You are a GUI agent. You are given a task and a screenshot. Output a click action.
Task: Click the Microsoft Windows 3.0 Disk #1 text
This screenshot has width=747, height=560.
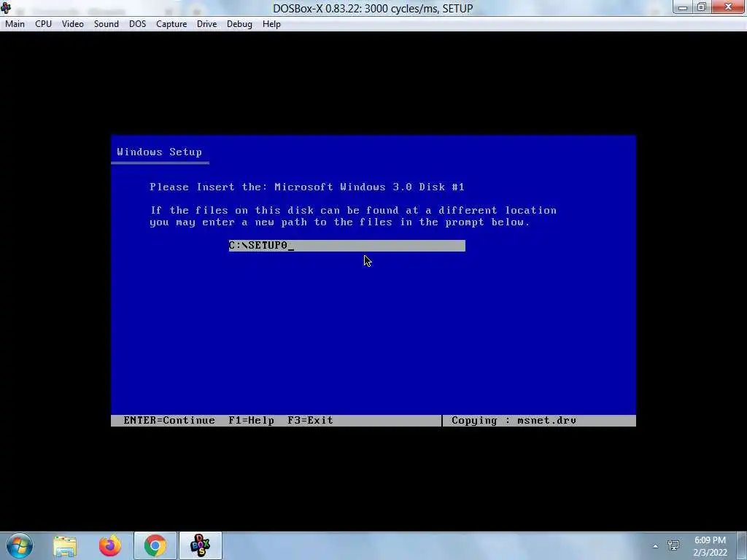pyautogui.click(x=369, y=187)
